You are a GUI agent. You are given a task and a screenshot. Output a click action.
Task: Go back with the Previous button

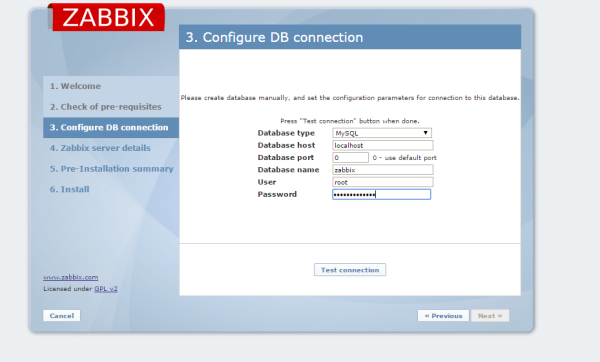tap(443, 316)
